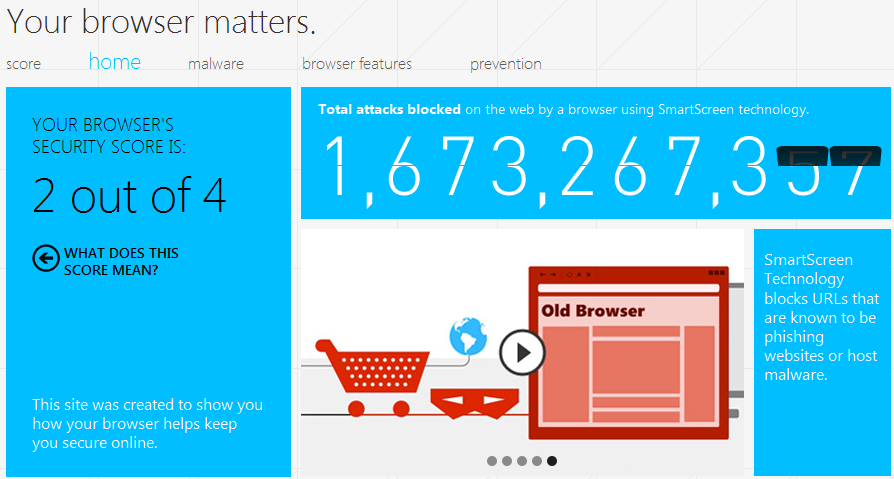This screenshot has width=894, height=479.
Task: Select the second carousel dot
Action: (507, 461)
